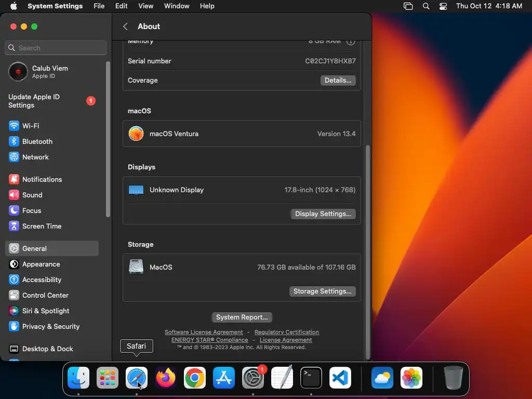Viewport: 532px width, 399px height.
Task: Select General in the sidebar
Action: (51, 249)
